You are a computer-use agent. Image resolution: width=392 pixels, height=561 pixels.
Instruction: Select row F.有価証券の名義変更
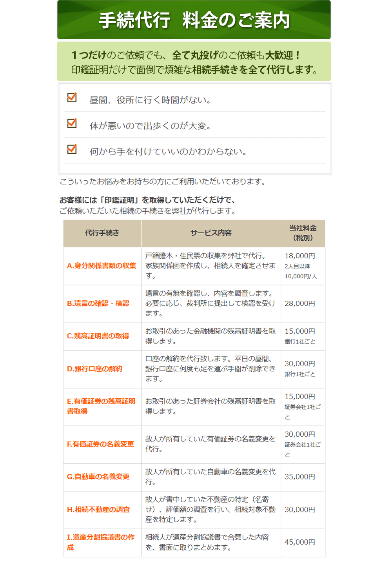tap(194, 444)
